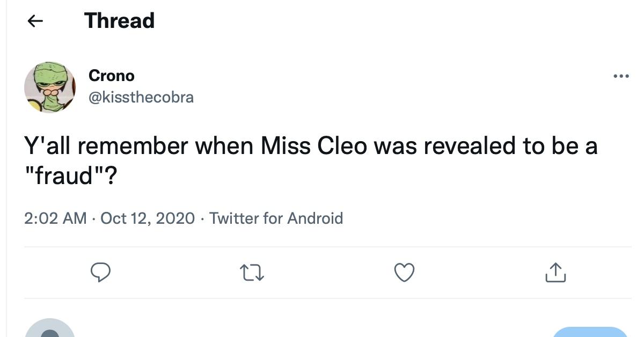Screen dimensions: 644x337
Task: Open Crono's profile picture avatar
Action: pyautogui.click(x=50, y=87)
